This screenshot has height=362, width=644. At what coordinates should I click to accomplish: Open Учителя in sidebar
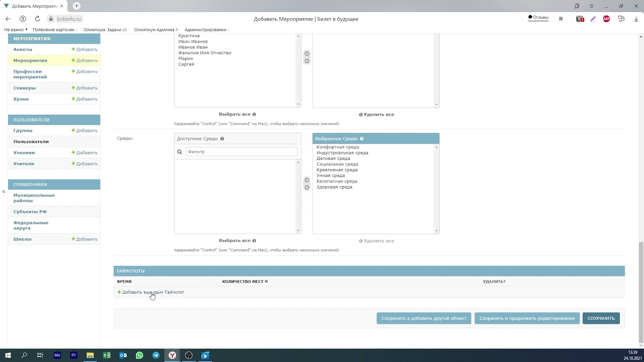point(24,164)
